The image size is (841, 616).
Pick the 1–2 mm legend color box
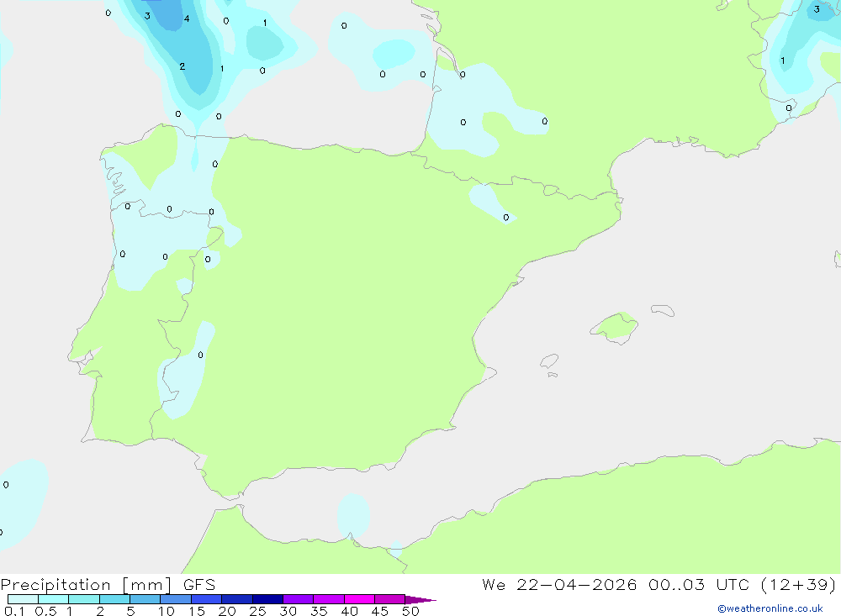[84, 599]
